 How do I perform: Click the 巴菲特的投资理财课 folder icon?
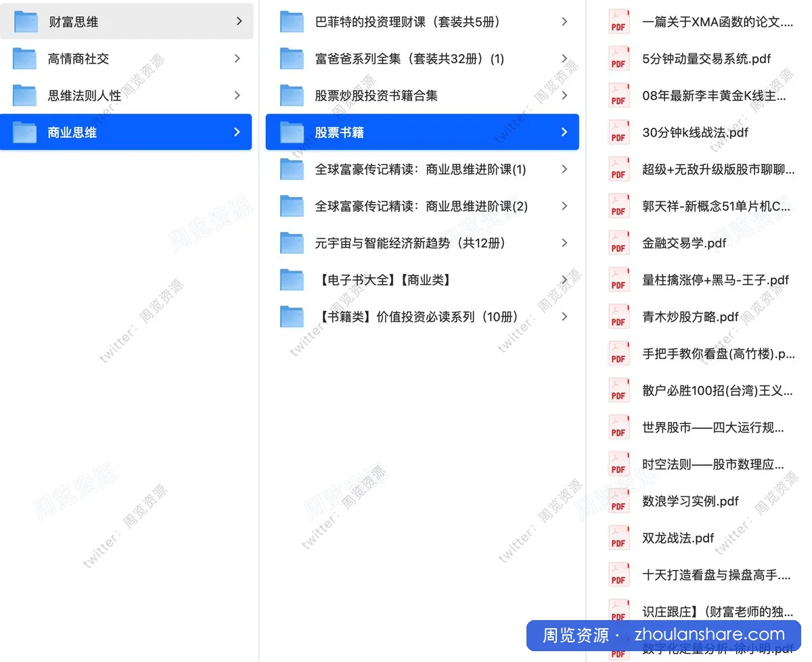click(x=292, y=22)
